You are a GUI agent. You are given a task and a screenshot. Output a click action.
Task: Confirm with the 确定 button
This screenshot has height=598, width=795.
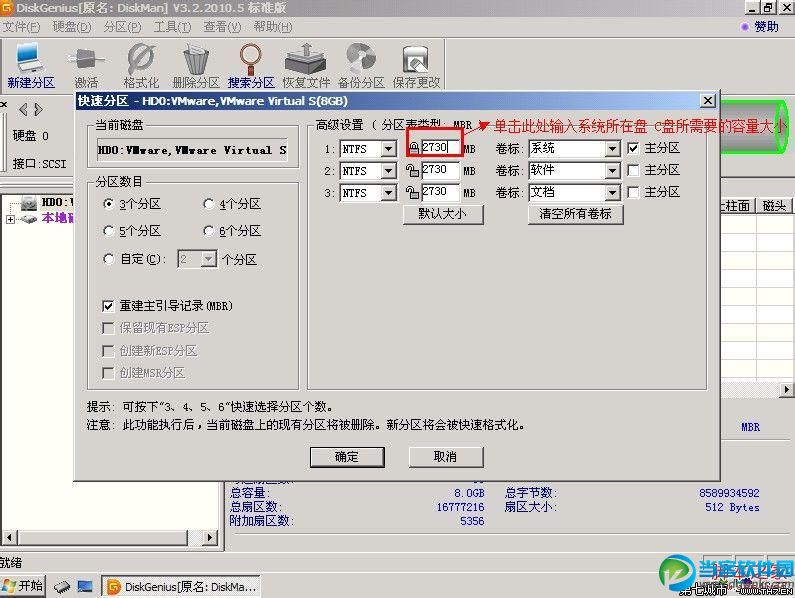coord(347,457)
